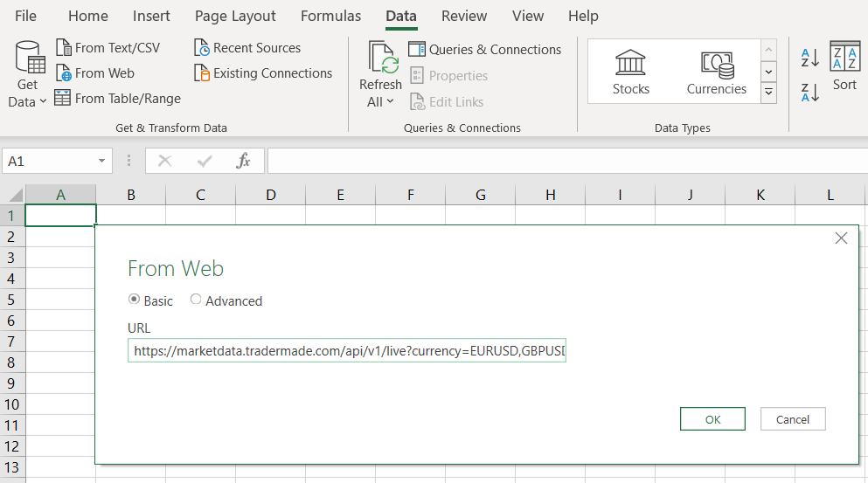Viewport: 868px width, 483px height.
Task: Select cell A1
Action: [60, 215]
